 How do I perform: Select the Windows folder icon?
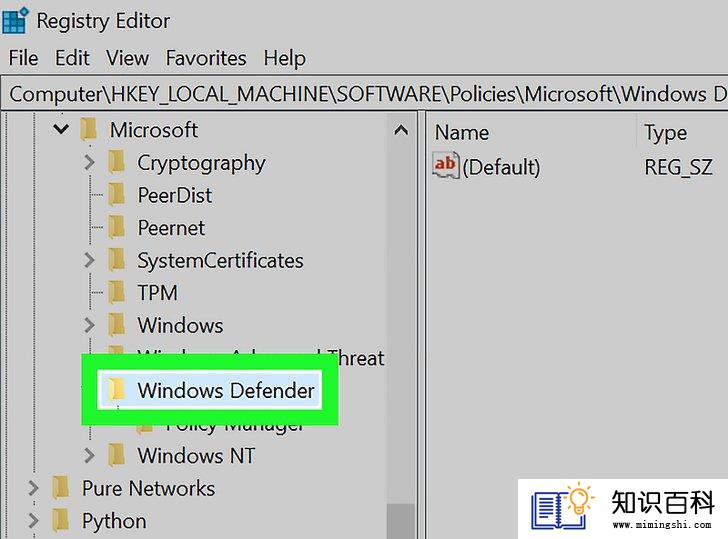tap(117, 325)
